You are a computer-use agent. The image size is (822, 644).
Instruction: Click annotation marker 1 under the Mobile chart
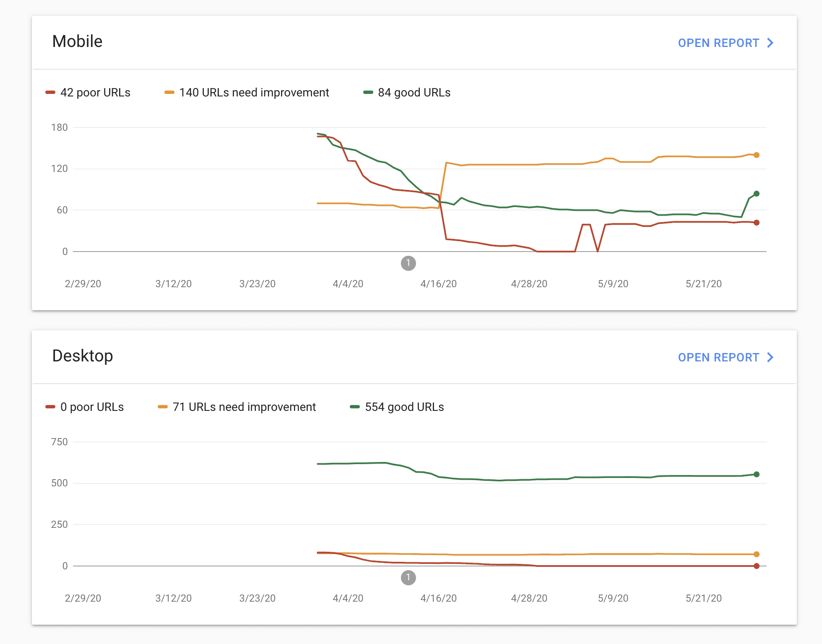point(408,263)
